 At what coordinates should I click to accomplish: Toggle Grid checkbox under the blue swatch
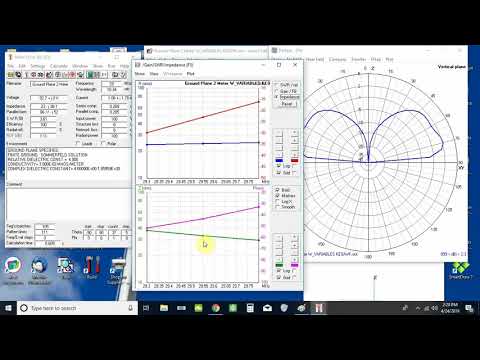pos(279,172)
